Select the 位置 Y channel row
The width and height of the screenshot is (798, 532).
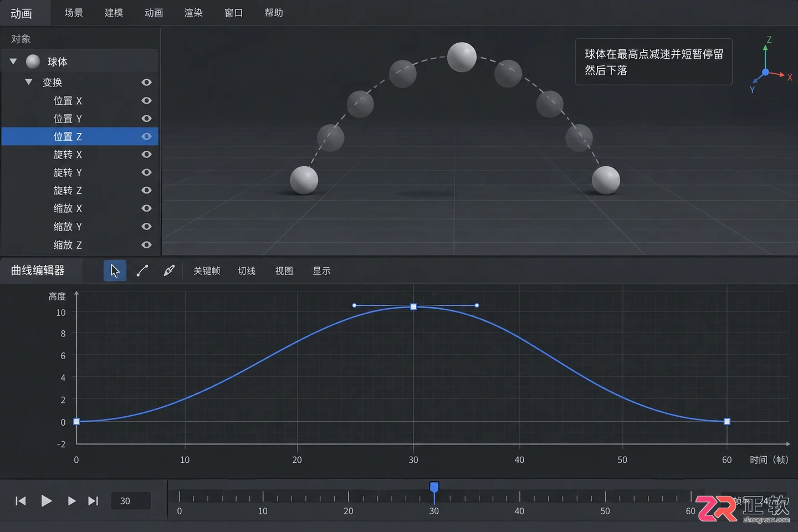[80, 119]
